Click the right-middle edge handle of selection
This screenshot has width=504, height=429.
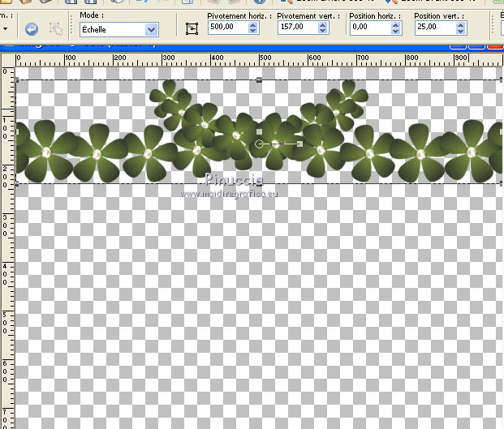(502, 131)
